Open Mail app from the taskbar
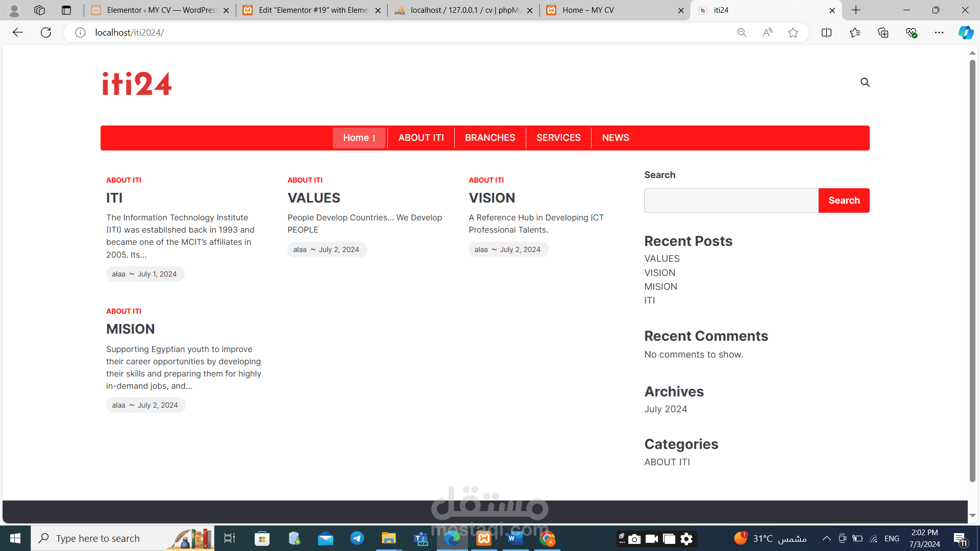980x551 pixels. tap(326, 538)
